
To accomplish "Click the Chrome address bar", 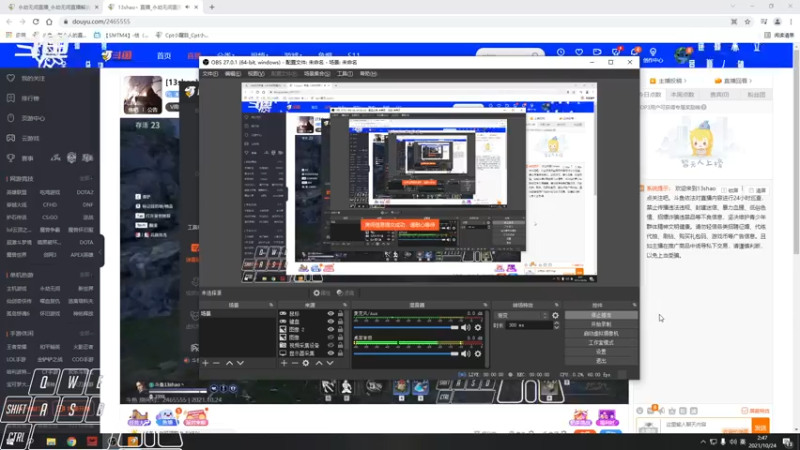I will [x=393, y=21].
